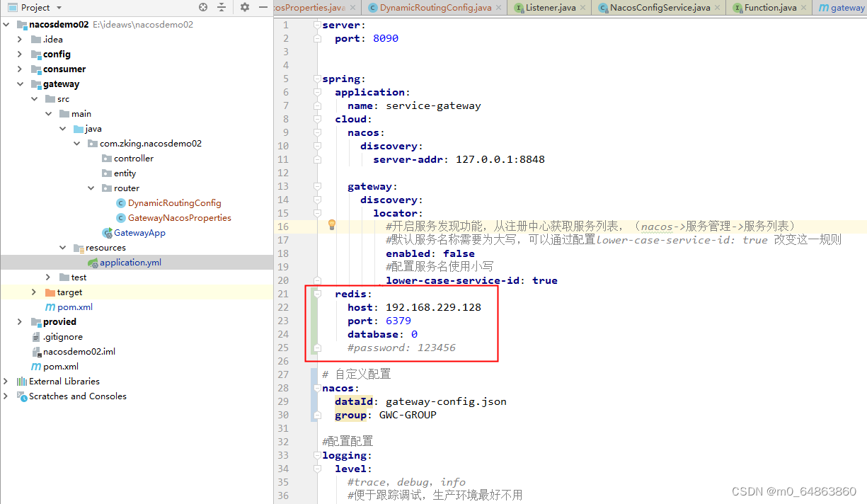Select application.yml in the project tree

pyautogui.click(x=130, y=263)
